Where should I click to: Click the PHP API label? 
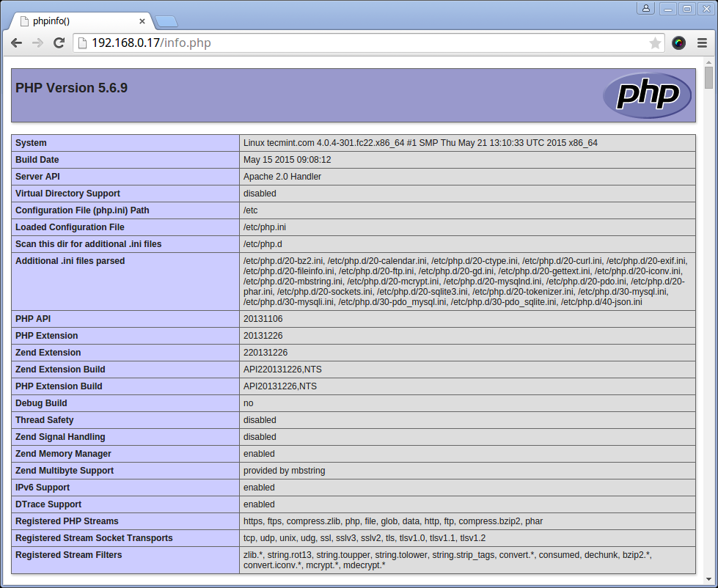[x=33, y=319]
